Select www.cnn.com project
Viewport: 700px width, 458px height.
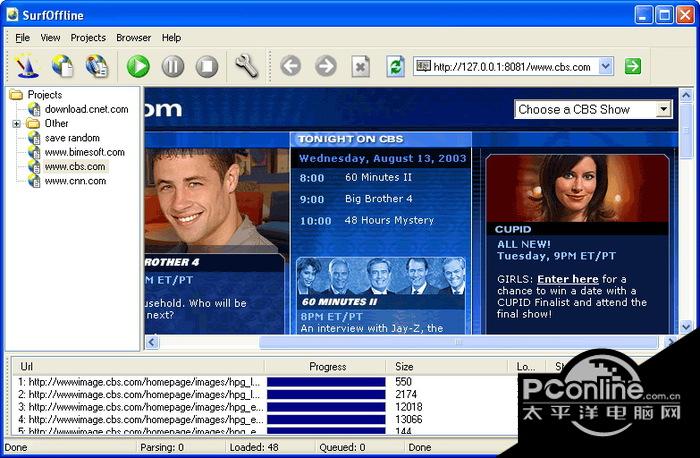click(x=75, y=181)
